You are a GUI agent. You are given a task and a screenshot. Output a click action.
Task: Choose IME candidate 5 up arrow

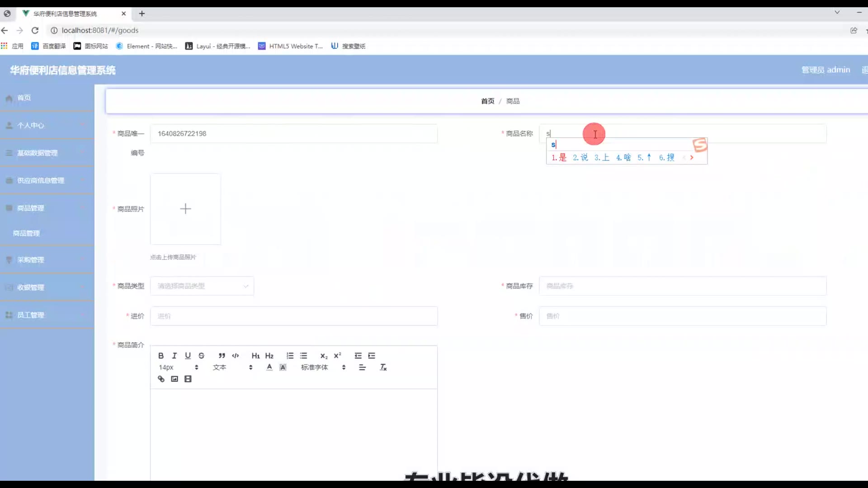point(645,158)
